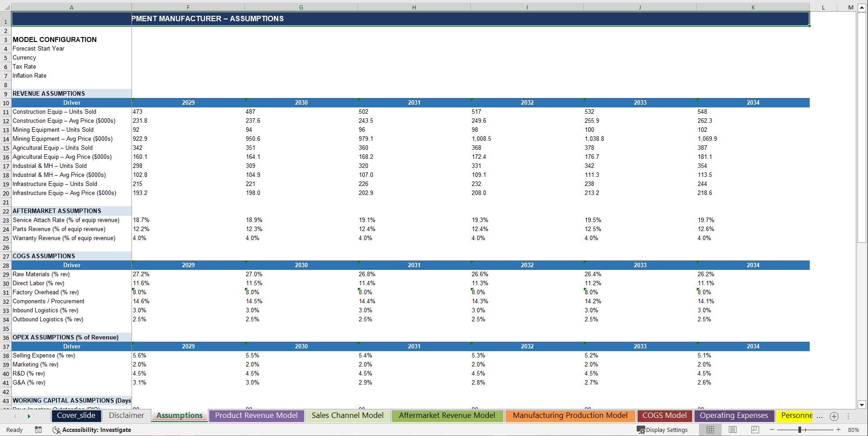Viewport: 868px width, 436px height.
Task: Open hidden sheet tabs via the ellipsis
Action: [821, 416]
